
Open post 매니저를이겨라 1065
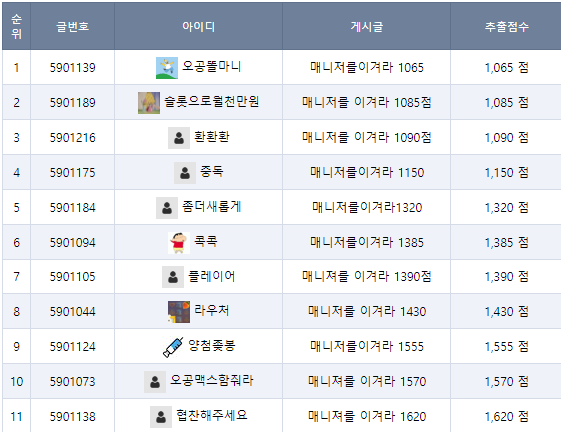367,67
